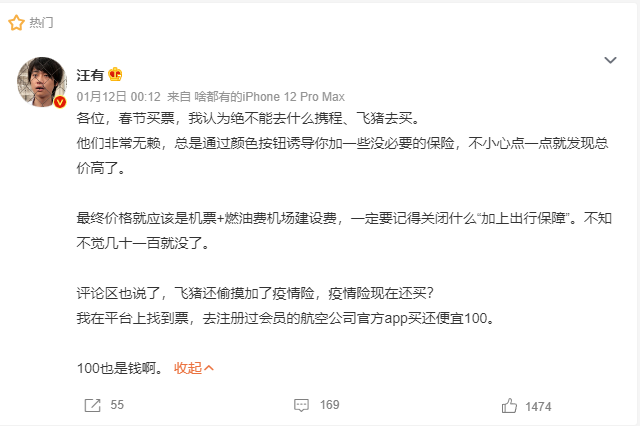Click the up caret beside 收起
Viewport: 640px width, 426px height.
click(x=209, y=368)
